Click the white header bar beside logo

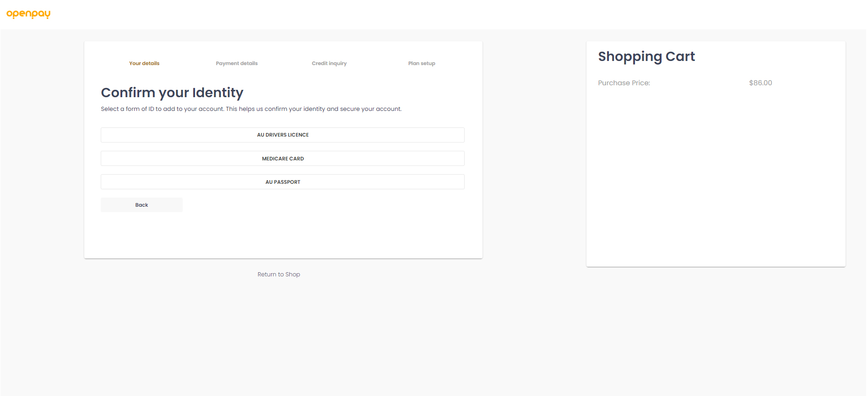pyautogui.click(x=412, y=15)
